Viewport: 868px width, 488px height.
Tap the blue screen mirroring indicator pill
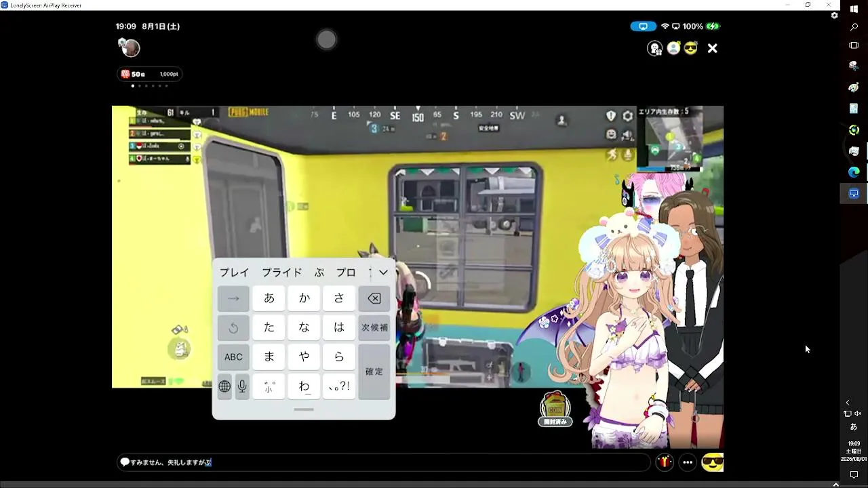(643, 26)
